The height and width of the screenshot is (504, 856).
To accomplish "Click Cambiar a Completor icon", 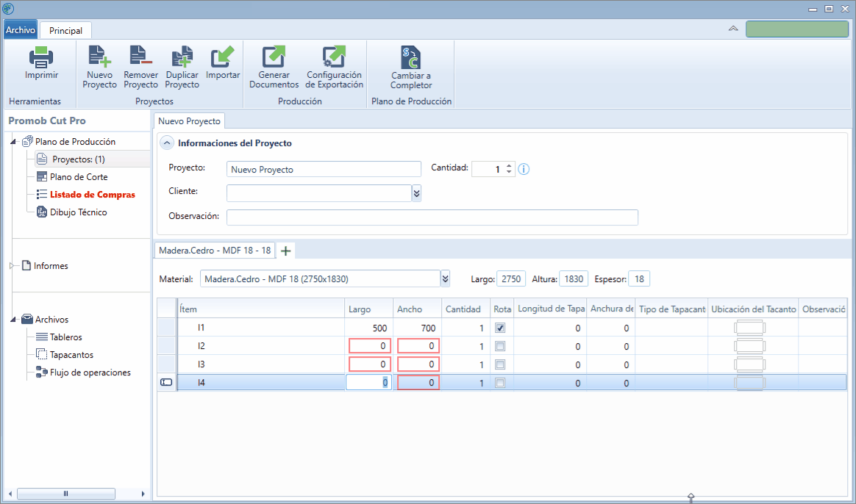I will pos(411,57).
